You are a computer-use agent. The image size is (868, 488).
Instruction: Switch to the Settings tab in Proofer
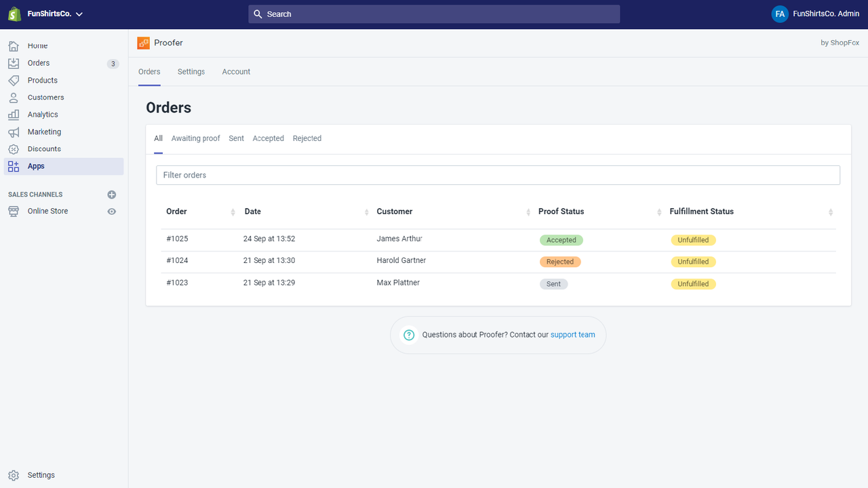pyautogui.click(x=191, y=71)
